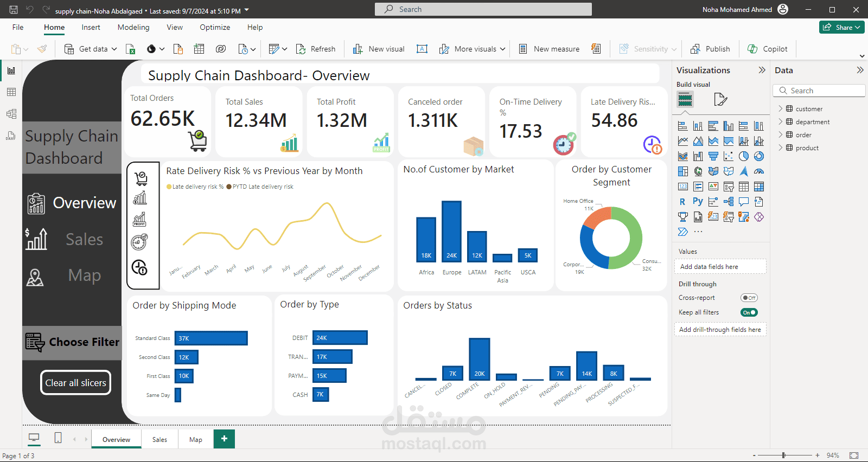The width and height of the screenshot is (868, 462).
Task: Select the pie chart visual icon
Action: pos(744,156)
